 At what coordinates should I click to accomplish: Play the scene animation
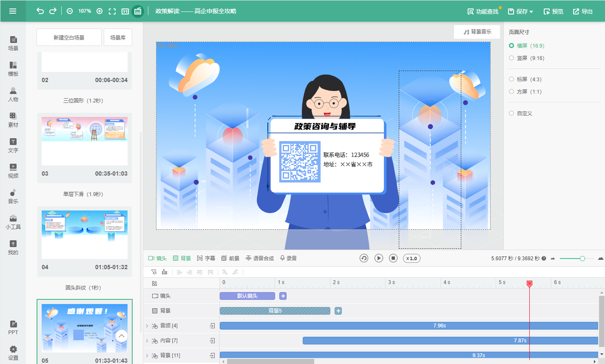click(x=379, y=258)
